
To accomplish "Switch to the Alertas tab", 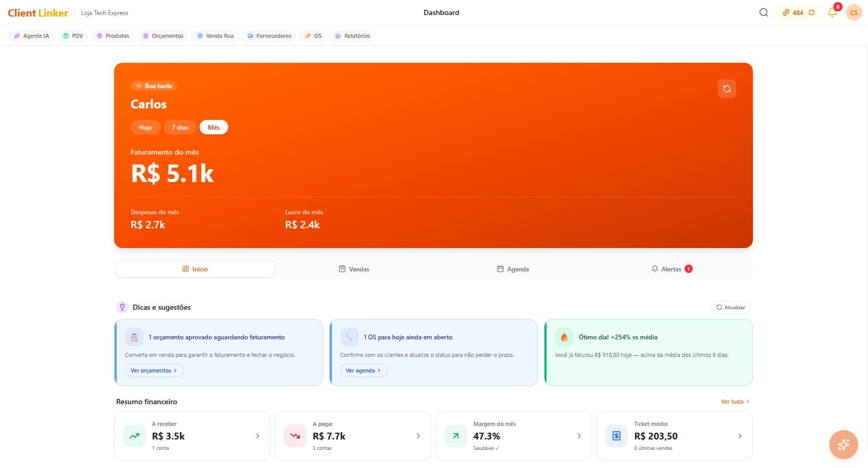I will 672,269.
